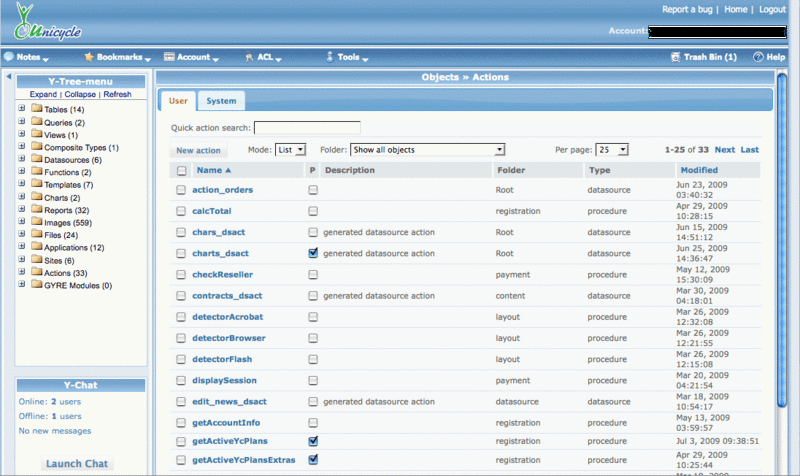Screen dimensions: 800x476
Task: Switch to the System tab
Action: pyautogui.click(x=221, y=101)
